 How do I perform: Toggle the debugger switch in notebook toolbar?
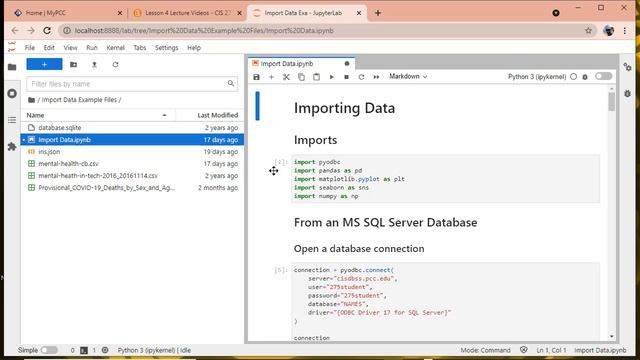tap(603, 76)
